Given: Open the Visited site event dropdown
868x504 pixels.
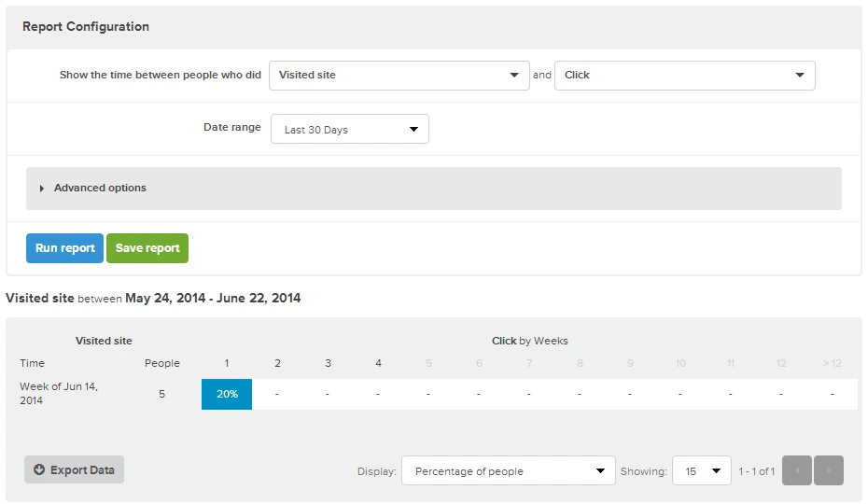Looking at the screenshot, I should click(x=399, y=76).
